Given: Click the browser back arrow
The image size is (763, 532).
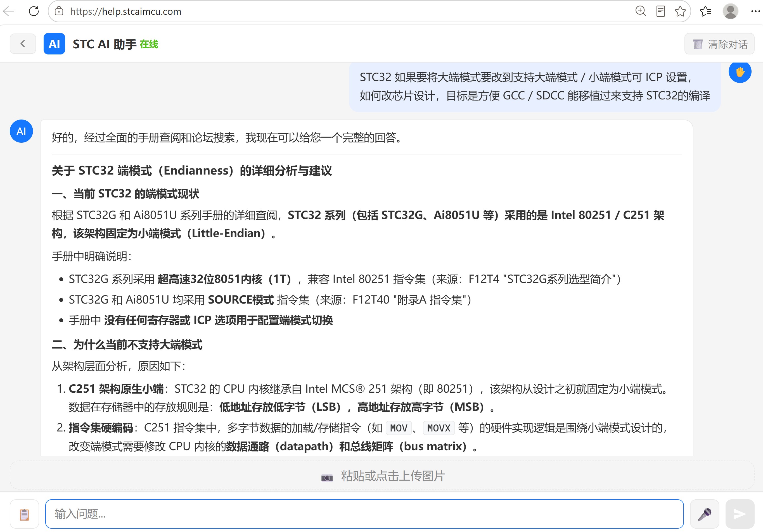Looking at the screenshot, I should click(x=9, y=11).
